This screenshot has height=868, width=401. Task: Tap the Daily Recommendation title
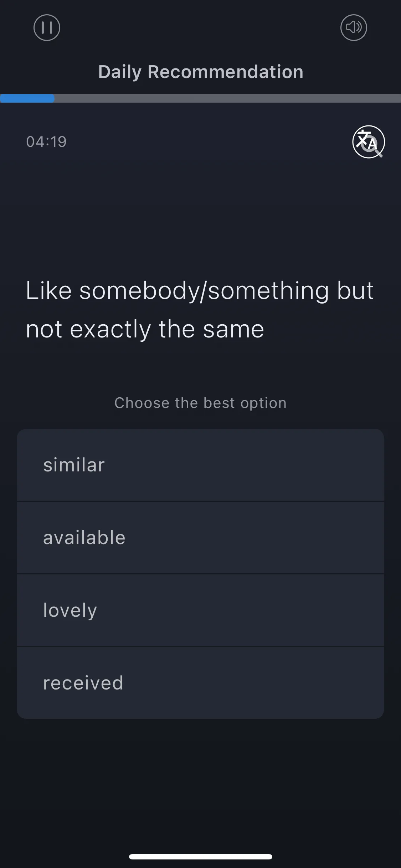(x=201, y=72)
